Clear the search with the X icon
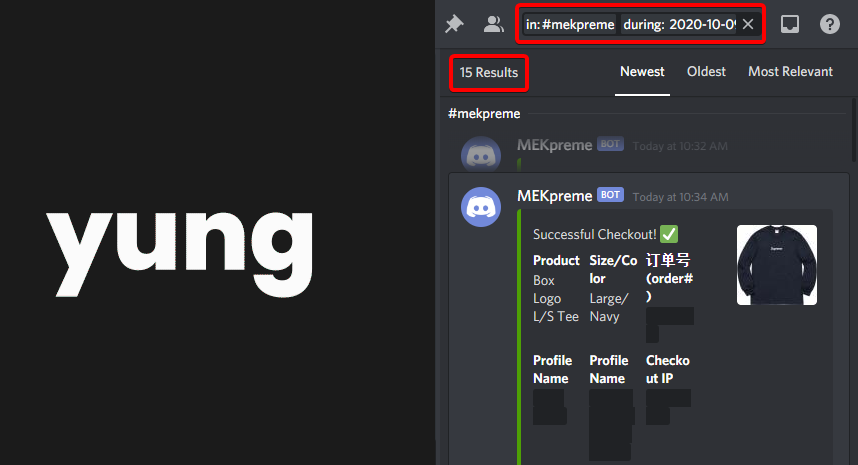858x465 pixels. coord(748,24)
